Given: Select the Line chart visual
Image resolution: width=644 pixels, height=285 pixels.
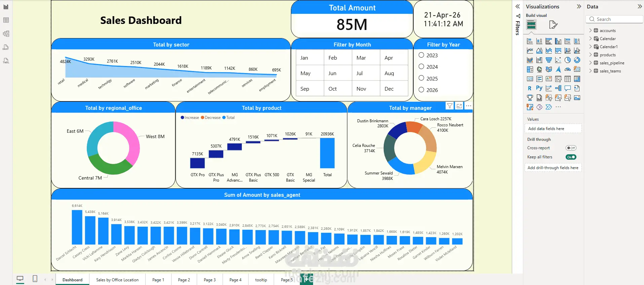Looking at the screenshot, I should [530, 51].
